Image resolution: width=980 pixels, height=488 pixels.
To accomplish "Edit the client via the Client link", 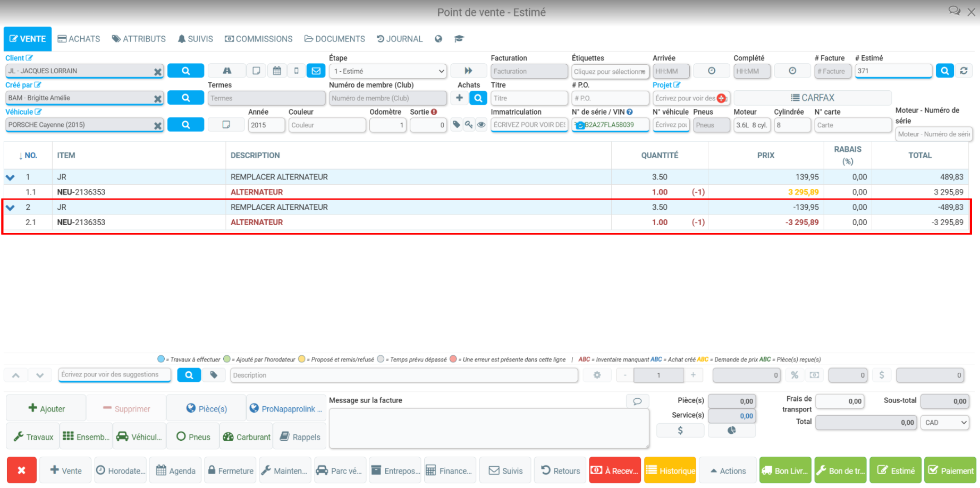I will coord(19,58).
